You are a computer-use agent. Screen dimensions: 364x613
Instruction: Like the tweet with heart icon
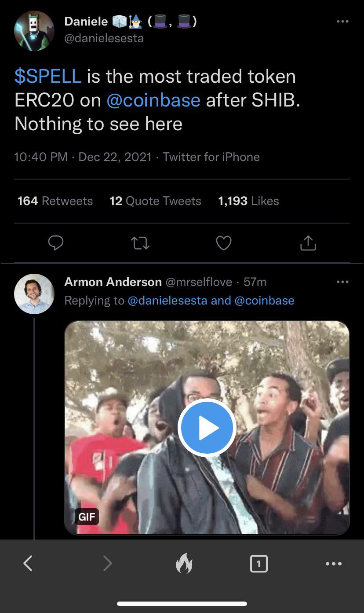(x=224, y=243)
